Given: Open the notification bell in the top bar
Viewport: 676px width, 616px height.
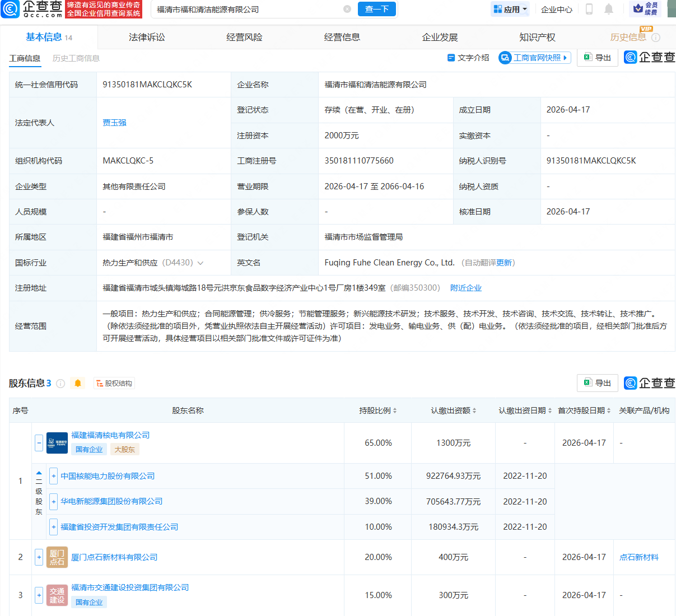Looking at the screenshot, I should pos(608,10).
